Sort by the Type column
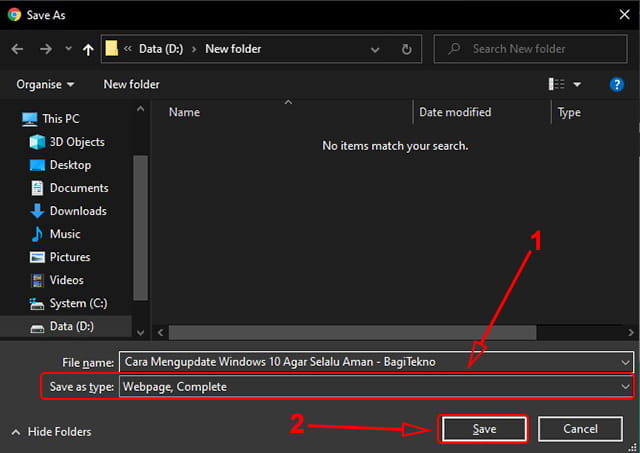This screenshot has width=640, height=453. pos(569,113)
